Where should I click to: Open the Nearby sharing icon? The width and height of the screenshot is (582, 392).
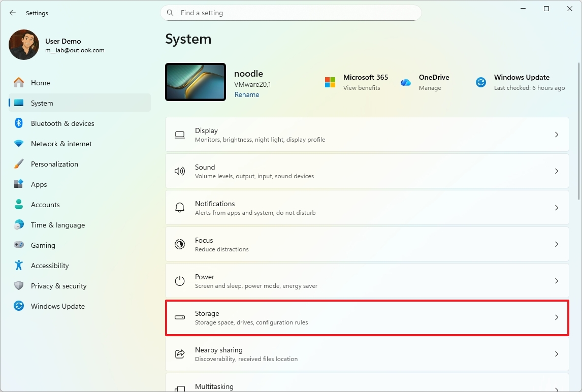180,353
